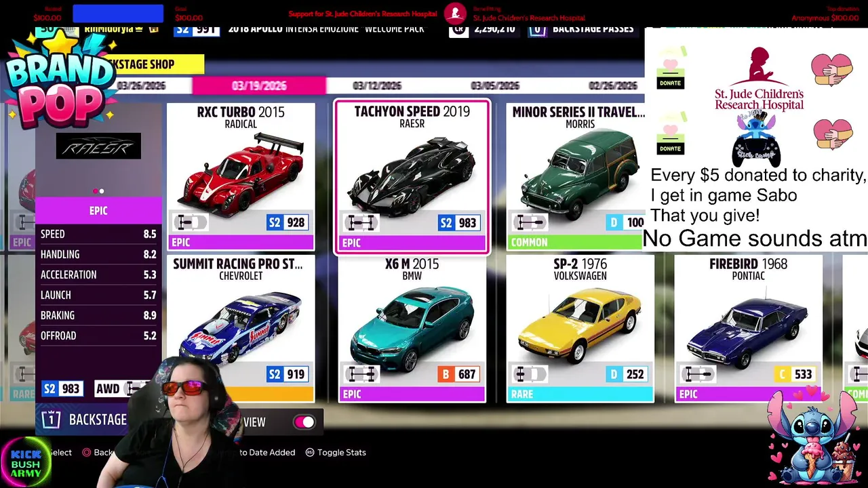Click the Launch 5.7 stat row
Viewport: 868px width, 488px height.
point(98,295)
